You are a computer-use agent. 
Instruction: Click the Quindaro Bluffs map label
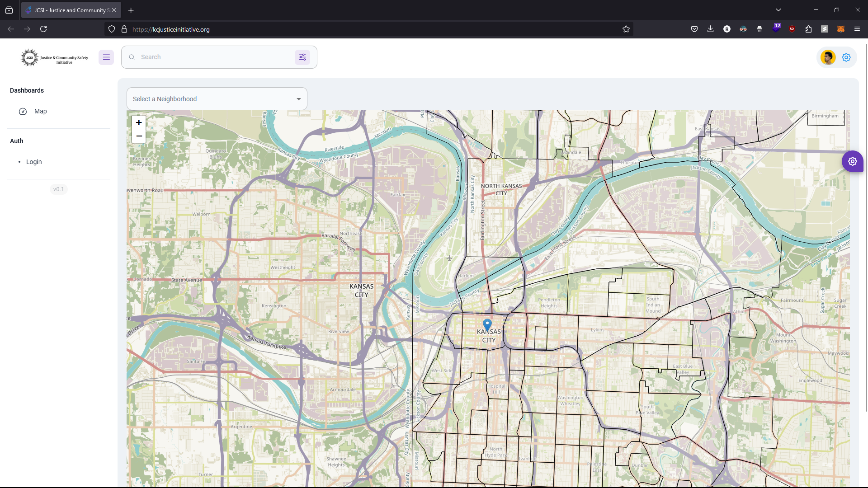click(x=216, y=154)
